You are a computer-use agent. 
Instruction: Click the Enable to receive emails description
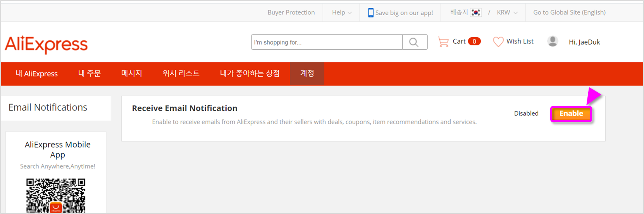point(314,122)
